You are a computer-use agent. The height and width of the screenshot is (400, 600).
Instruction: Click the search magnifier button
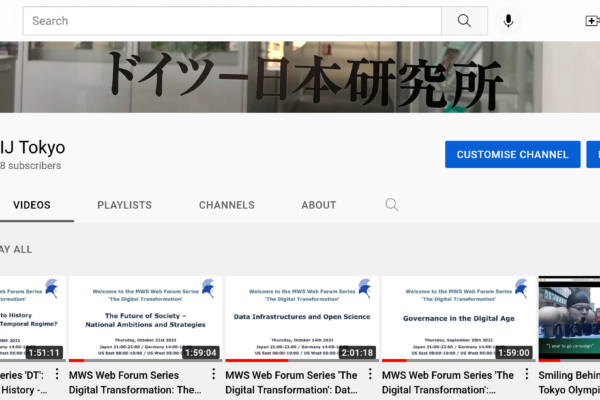(464, 21)
